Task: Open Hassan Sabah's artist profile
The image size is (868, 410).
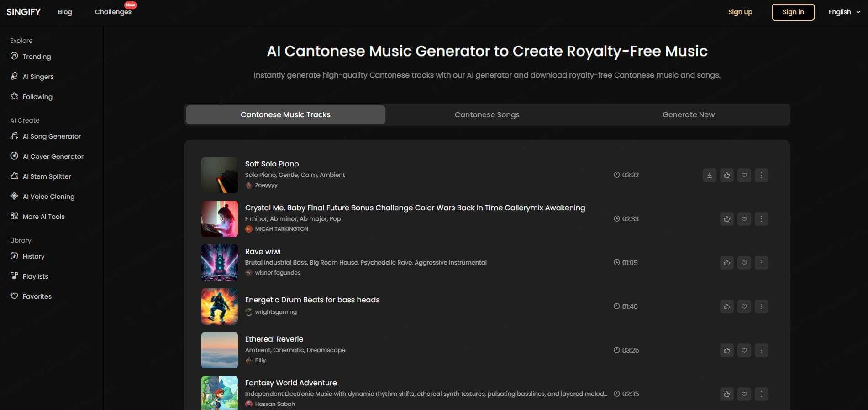Action: point(275,404)
